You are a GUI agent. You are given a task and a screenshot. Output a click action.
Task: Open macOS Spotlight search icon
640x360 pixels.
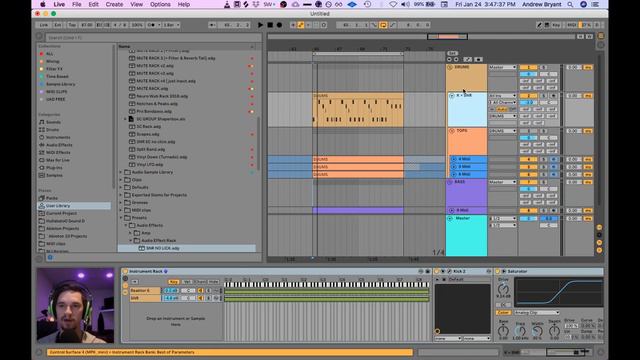click(x=570, y=4)
